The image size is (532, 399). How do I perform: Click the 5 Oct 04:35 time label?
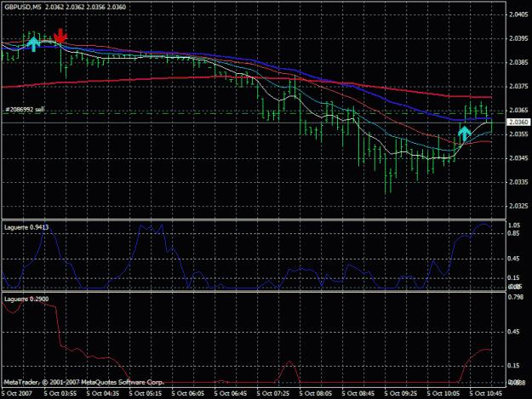[103, 393]
